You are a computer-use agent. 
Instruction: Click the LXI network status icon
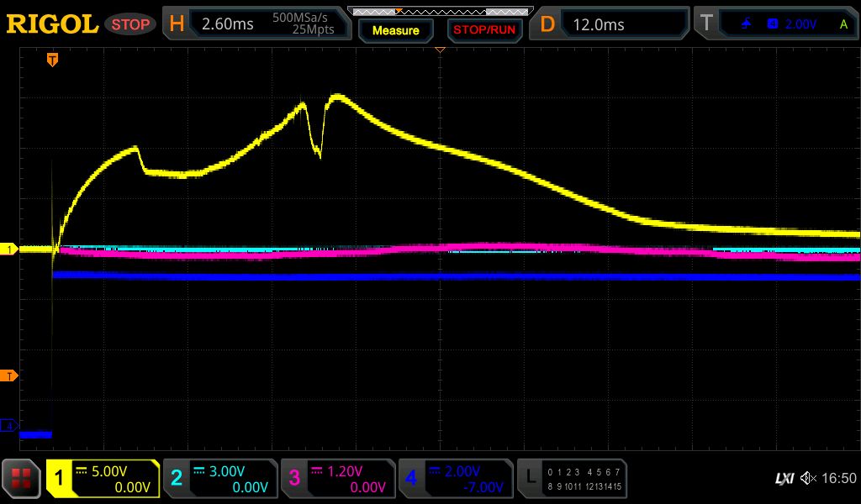click(784, 479)
